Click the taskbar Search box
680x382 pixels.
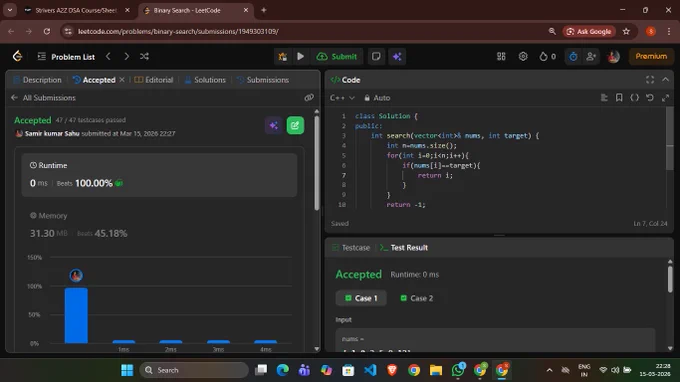click(x=194, y=370)
